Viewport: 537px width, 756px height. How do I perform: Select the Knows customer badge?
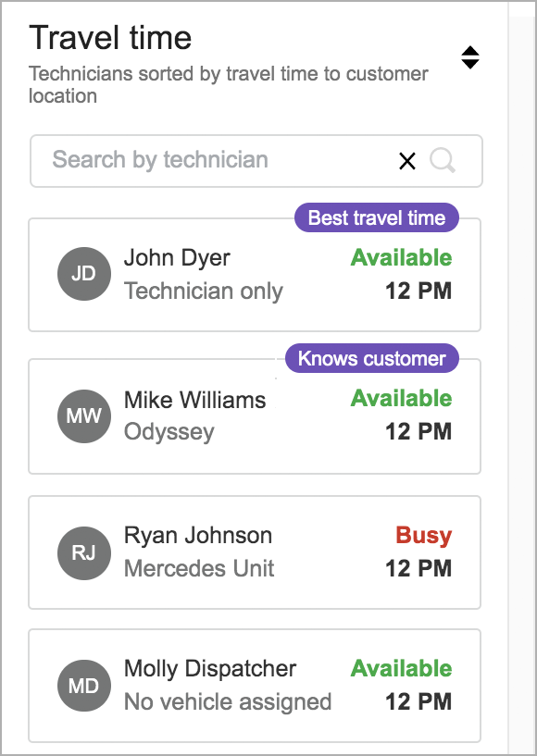[x=371, y=358]
